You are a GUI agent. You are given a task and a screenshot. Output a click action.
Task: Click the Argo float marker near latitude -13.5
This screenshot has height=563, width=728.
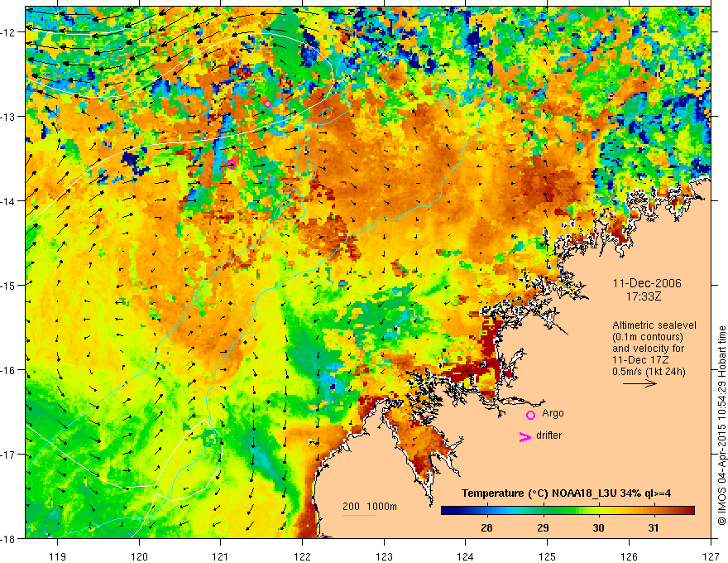click(232, 164)
